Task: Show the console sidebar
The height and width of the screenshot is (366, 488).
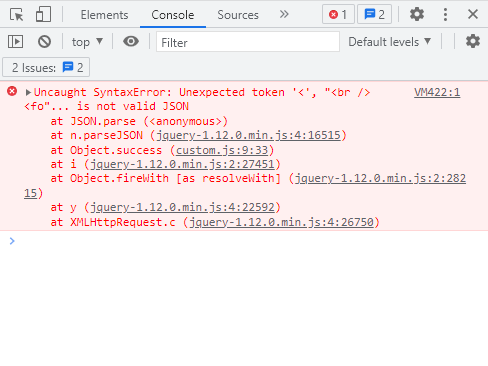Action: 15,42
